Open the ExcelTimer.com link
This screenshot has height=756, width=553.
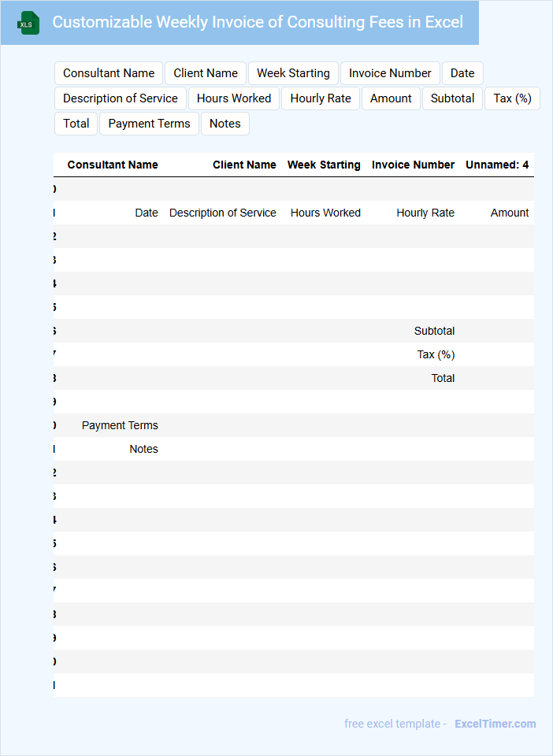(495, 724)
